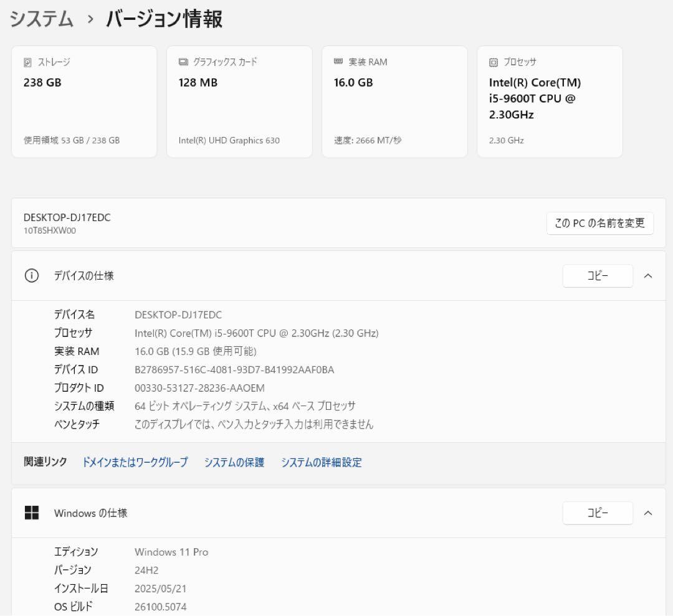This screenshot has height=616, width=673.
Task: Click コピー in the デバイスの仕様 section
Action: point(597,275)
